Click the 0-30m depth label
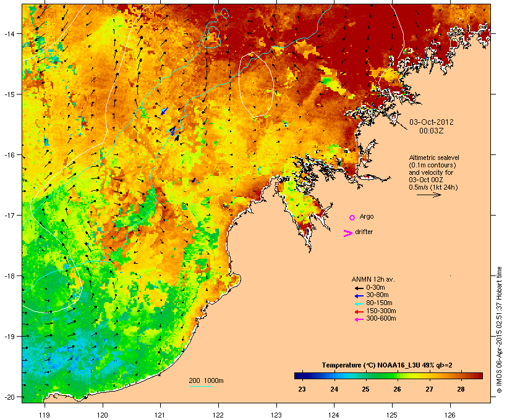Screen dimensions: 507x420 375,287
